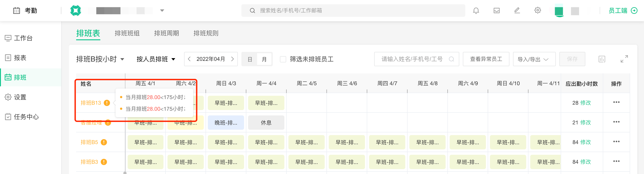Open the statistics chart icon
Viewport: 644px width, 174px height.
coord(602,59)
